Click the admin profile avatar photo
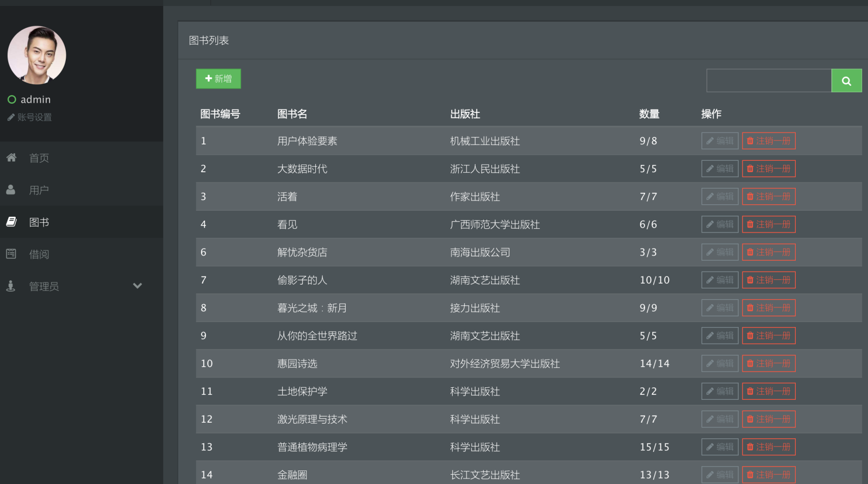The width and height of the screenshot is (868, 484). (x=37, y=55)
